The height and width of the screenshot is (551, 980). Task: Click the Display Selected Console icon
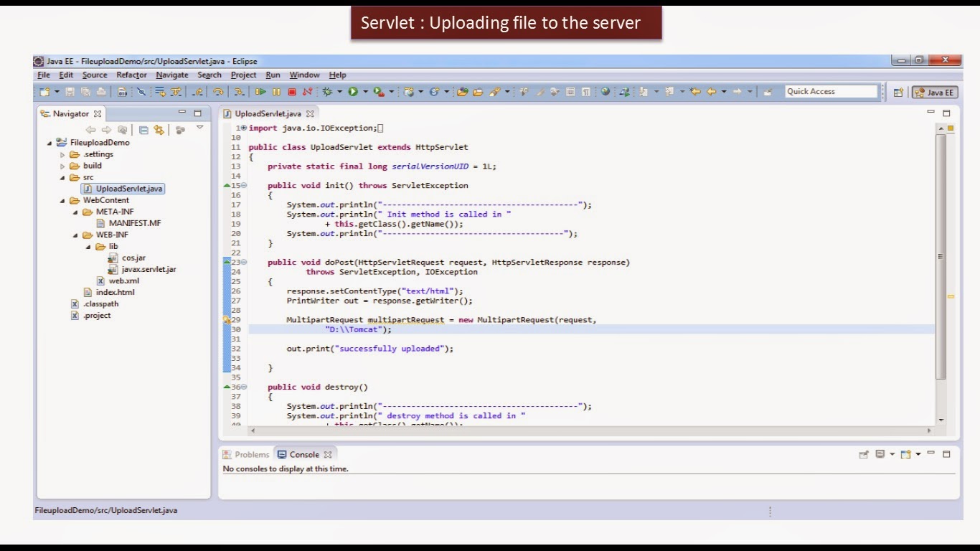pos(880,454)
